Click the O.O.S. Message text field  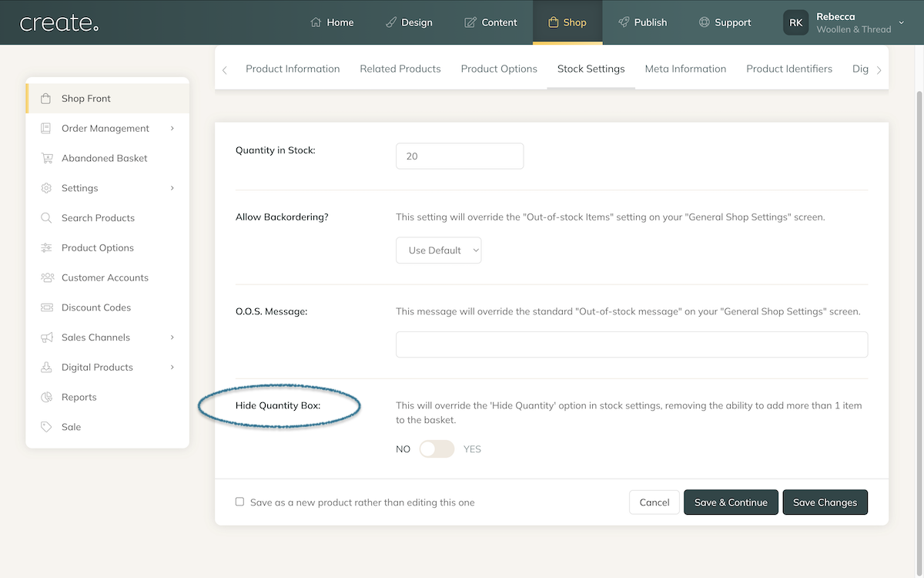point(631,344)
